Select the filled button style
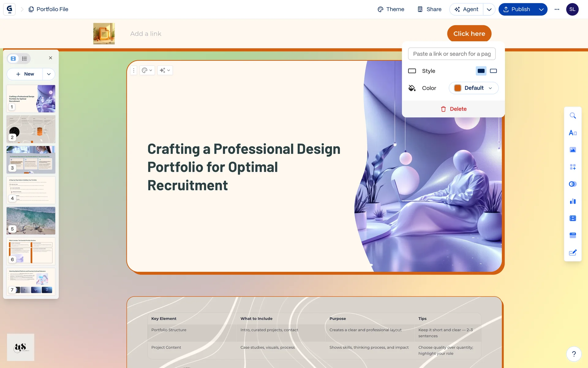Viewport: 588px width, 368px height. pos(481,71)
